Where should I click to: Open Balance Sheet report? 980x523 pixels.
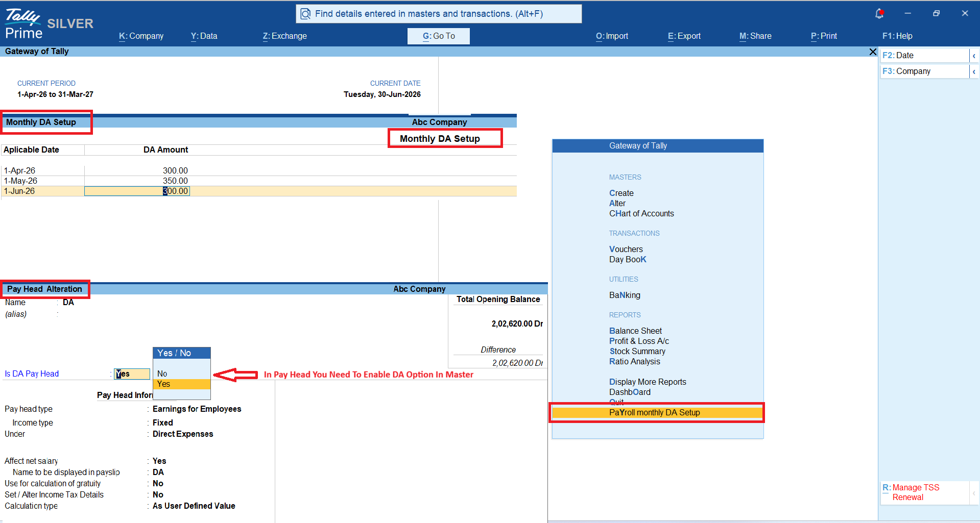[635, 331]
